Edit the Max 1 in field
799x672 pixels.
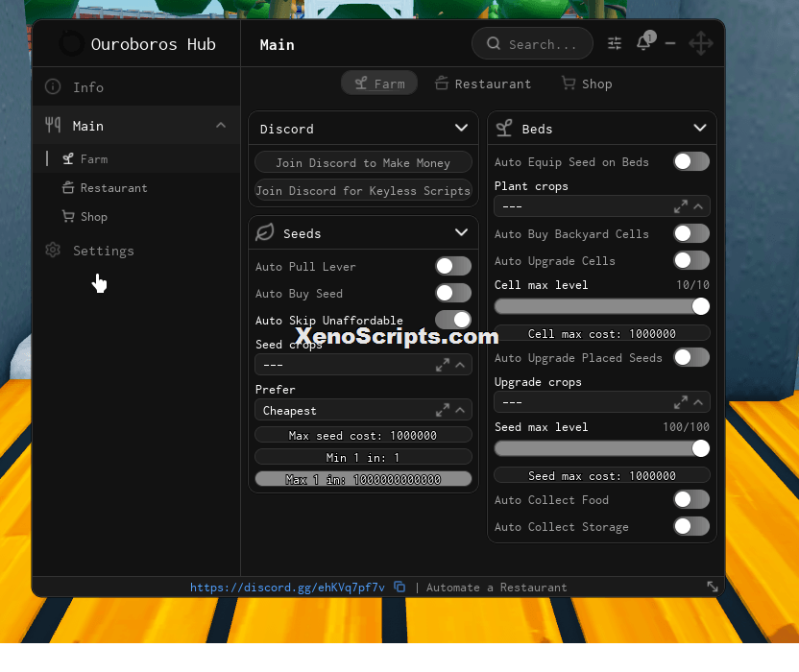(x=363, y=479)
